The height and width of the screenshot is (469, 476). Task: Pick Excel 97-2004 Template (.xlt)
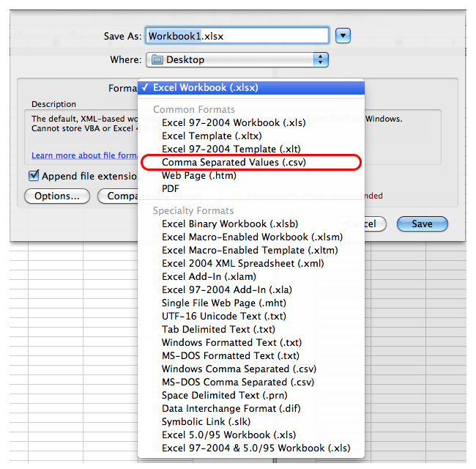point(251,149)
